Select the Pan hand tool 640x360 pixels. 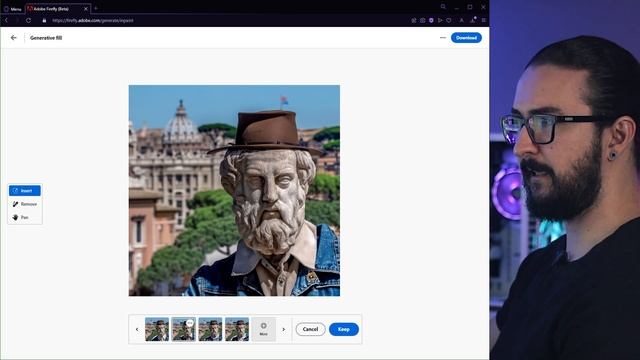(x=25, y=218)
